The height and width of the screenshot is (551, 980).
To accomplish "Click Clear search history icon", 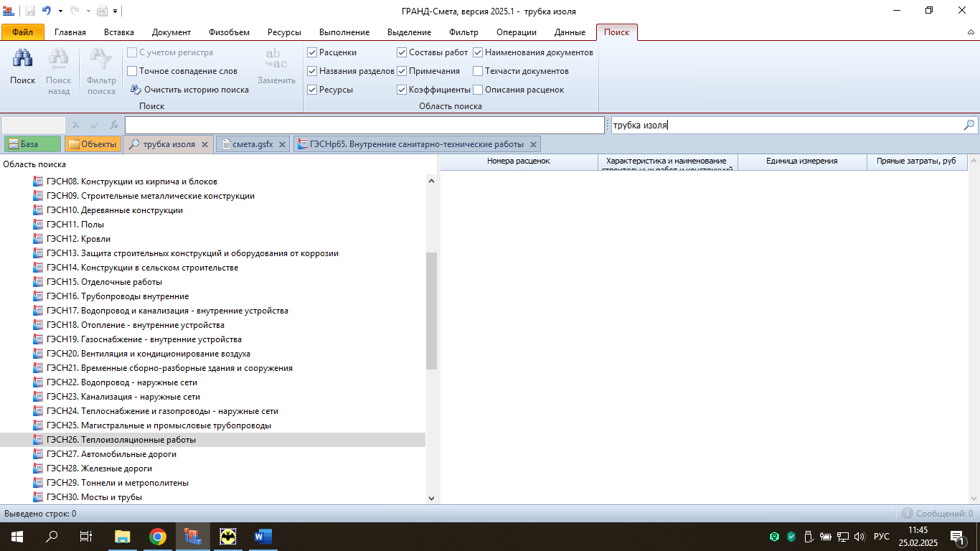I will [x=136, y=90].
